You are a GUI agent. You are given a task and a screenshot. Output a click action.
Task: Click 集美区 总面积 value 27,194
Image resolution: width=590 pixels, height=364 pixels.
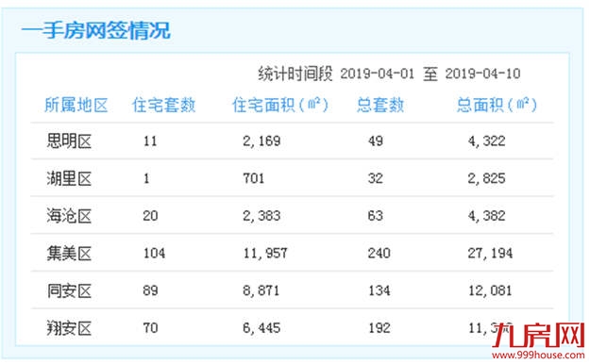490,253
